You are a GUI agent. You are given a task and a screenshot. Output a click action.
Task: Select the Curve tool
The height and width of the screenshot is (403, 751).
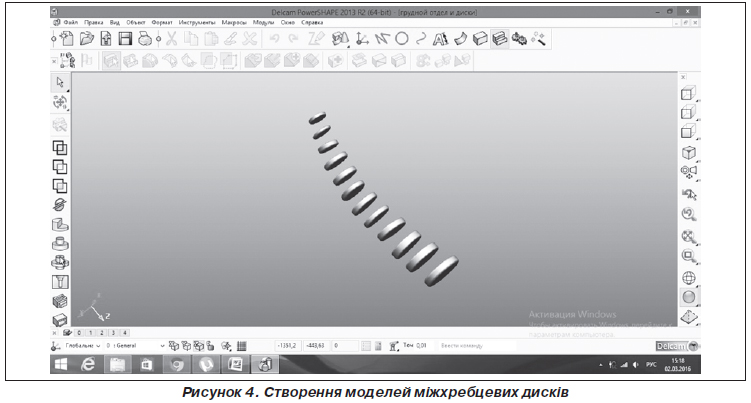[421, 39]
